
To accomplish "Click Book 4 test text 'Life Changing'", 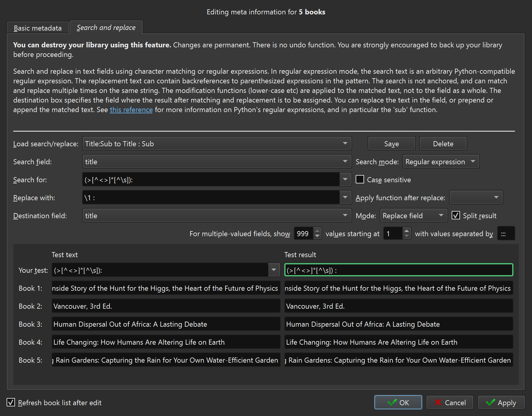I will coord(166,342).
